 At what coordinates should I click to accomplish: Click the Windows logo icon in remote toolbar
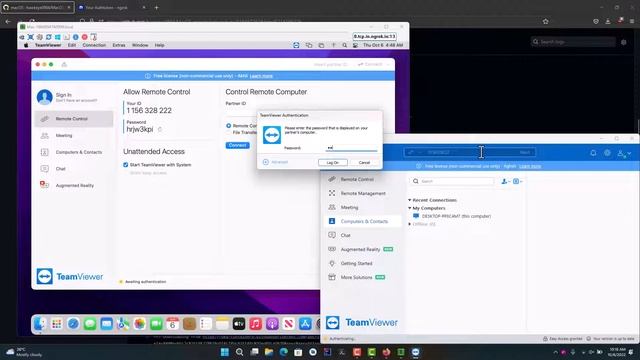pos(58,37)
